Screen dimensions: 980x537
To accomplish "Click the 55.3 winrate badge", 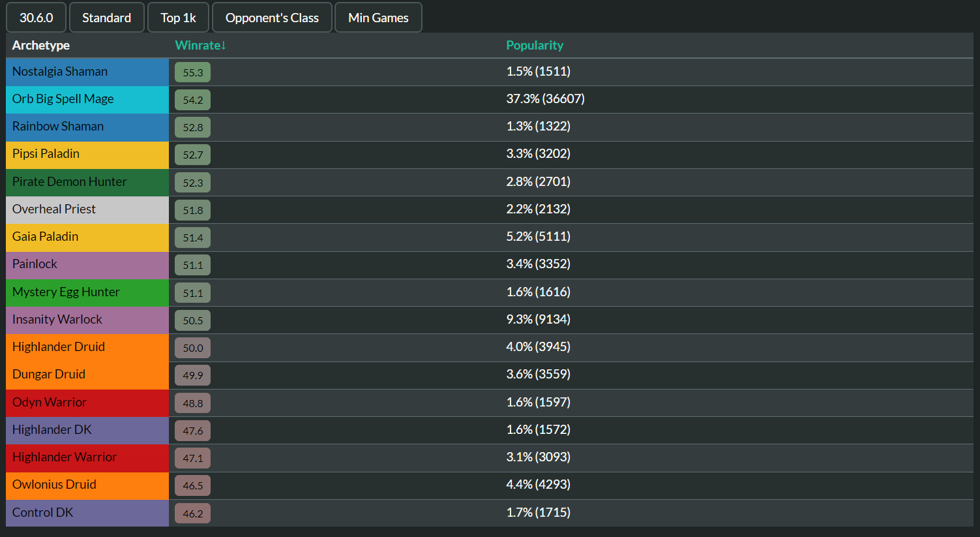I will coord(192,72).
